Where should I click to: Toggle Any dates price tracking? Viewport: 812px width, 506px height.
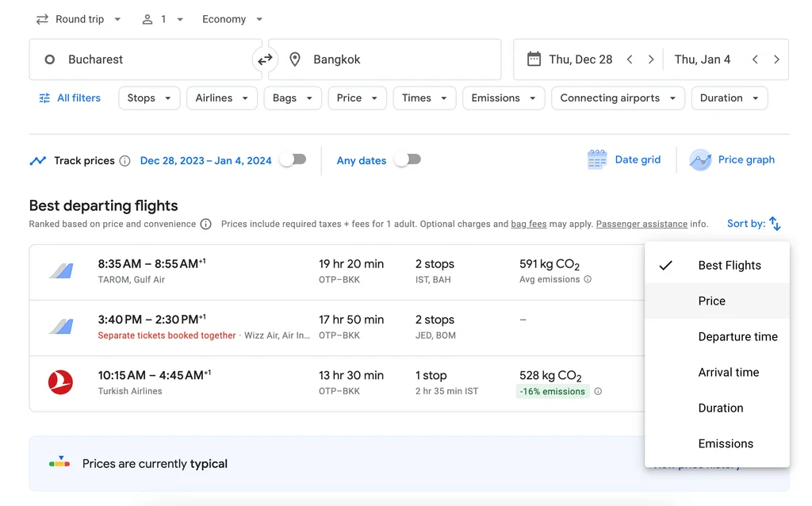[x=408, y=159]
